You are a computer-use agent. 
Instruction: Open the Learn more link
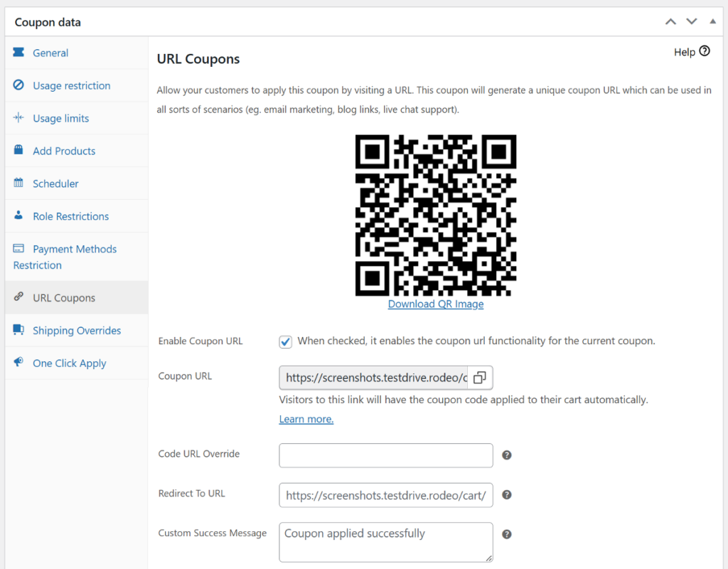pos(306,419)
